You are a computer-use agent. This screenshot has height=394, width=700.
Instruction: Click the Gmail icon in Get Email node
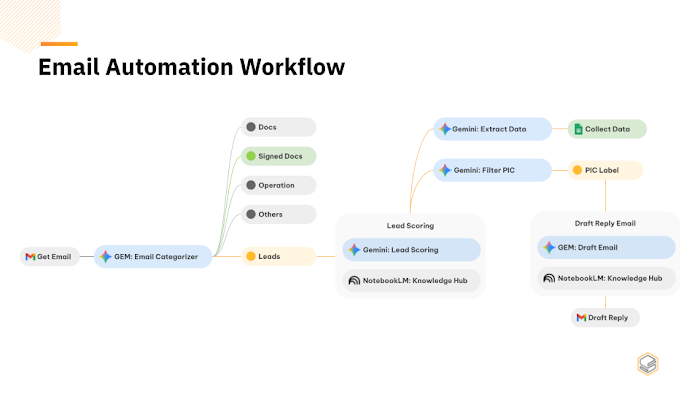[x=30, y=257]
